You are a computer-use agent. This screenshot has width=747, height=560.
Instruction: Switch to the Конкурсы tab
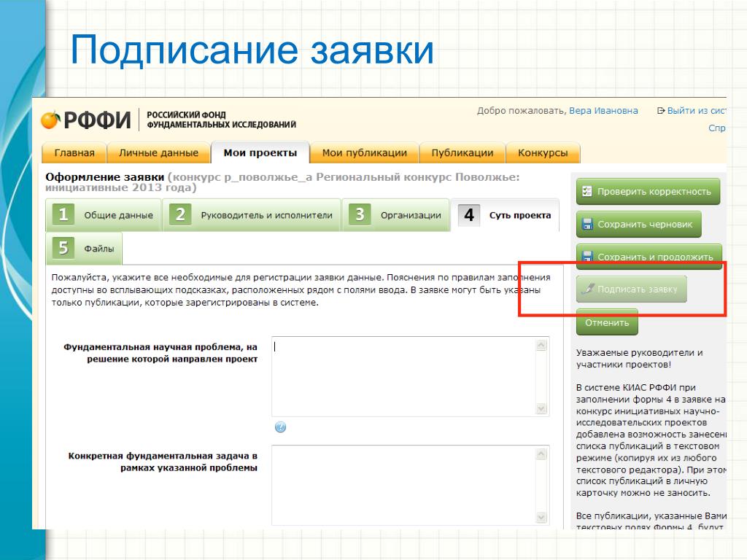(x=543, y=153)
